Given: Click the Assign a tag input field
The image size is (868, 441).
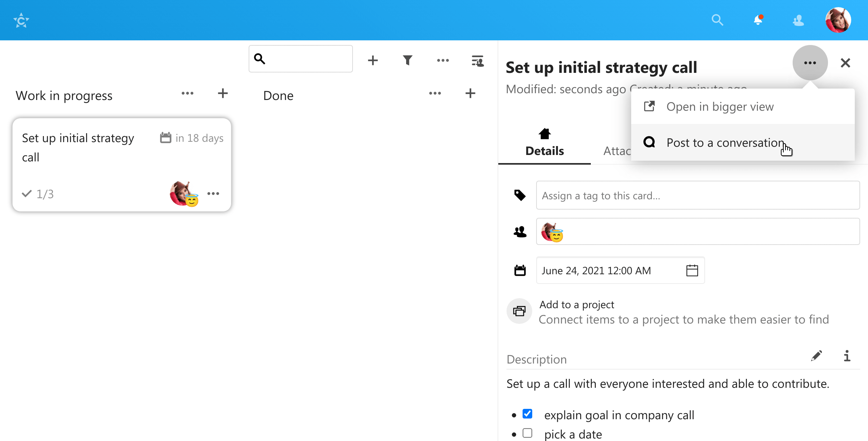Looking at the screenshot, I should [697, 195].
